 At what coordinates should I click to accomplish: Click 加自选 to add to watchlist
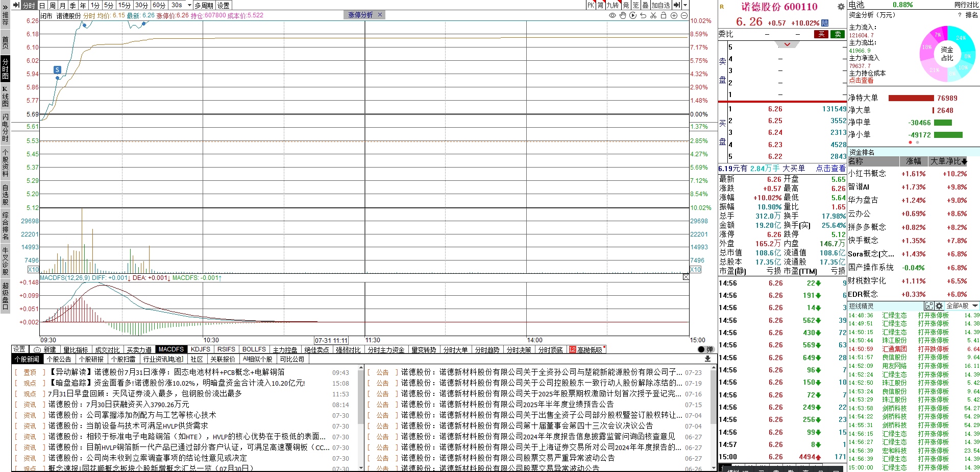(660, 5)
